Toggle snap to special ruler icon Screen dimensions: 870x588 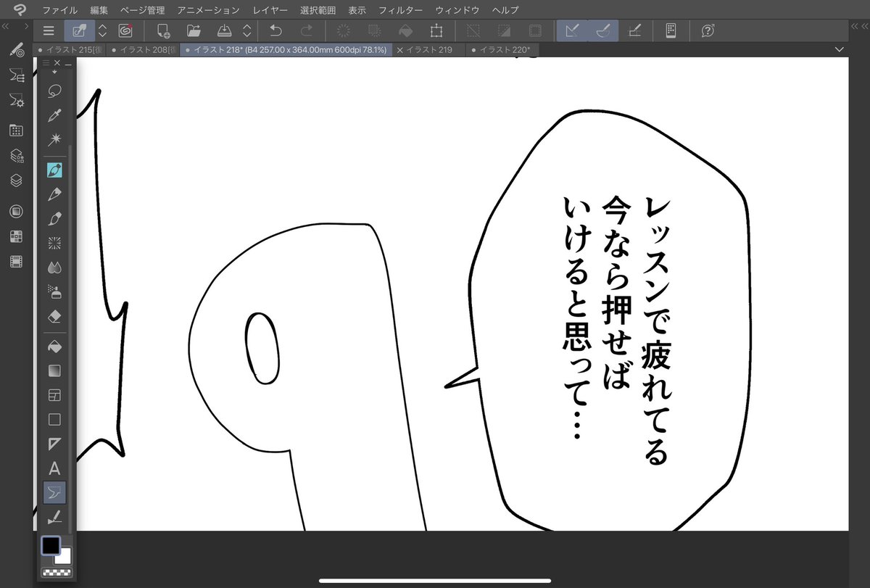[x=603, y=30]
